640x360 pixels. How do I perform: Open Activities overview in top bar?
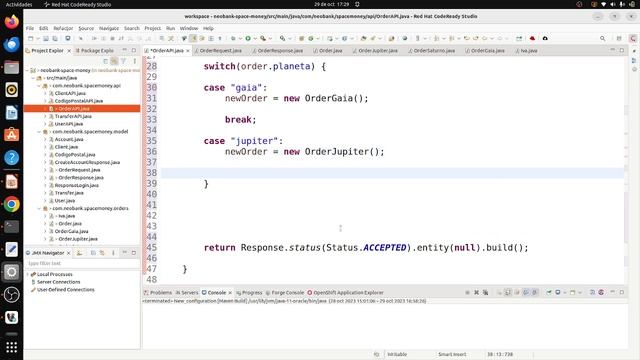tap(19, 4)
